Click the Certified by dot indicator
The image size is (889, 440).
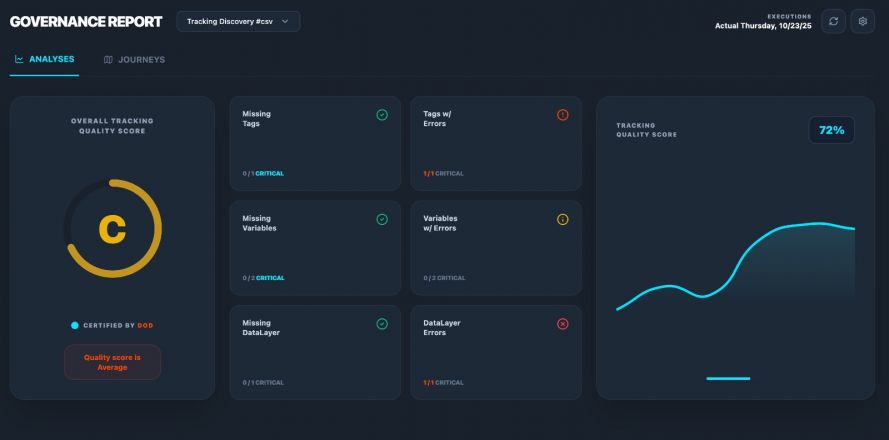pos(75,325)
